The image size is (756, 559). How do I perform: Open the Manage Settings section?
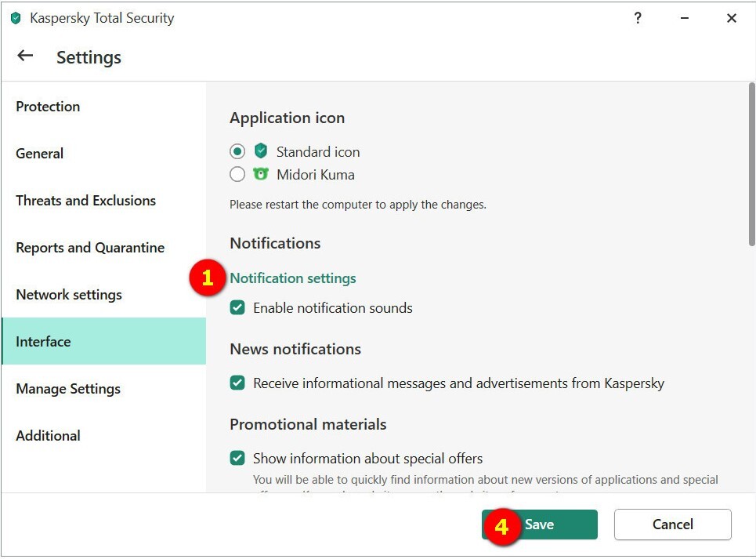click(x=103, y=388)
